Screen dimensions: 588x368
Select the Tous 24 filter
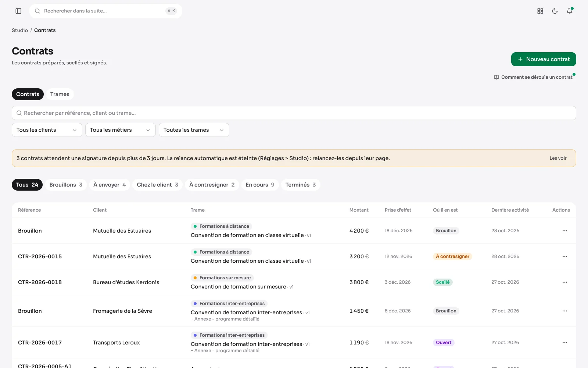27,185
